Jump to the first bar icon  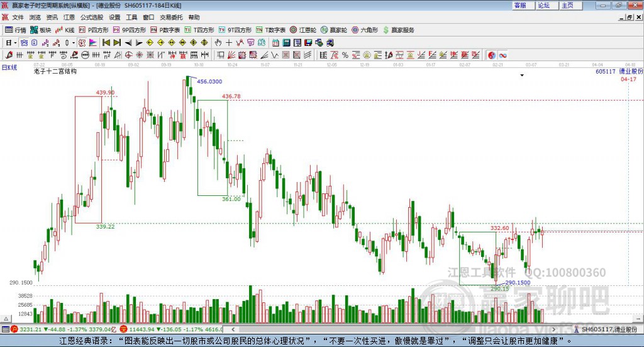point(106,43)
